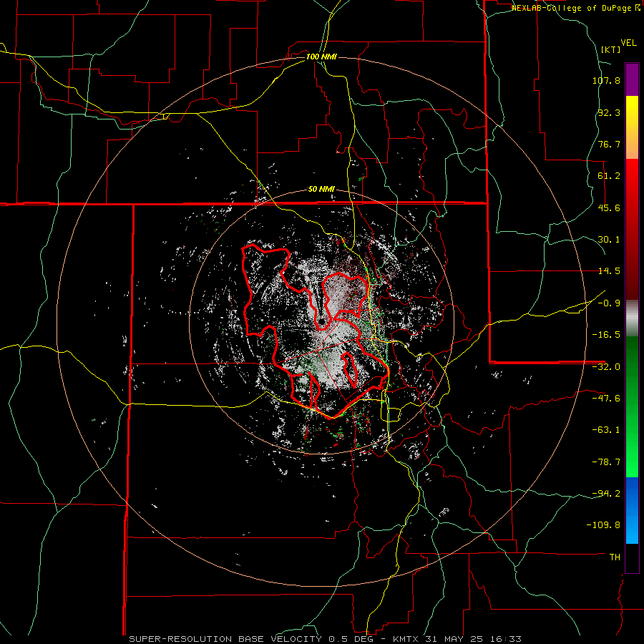This screenshot has height=644, width=644.
Task: Click the -47.6 velocity scale value
Action: (606, 399)
